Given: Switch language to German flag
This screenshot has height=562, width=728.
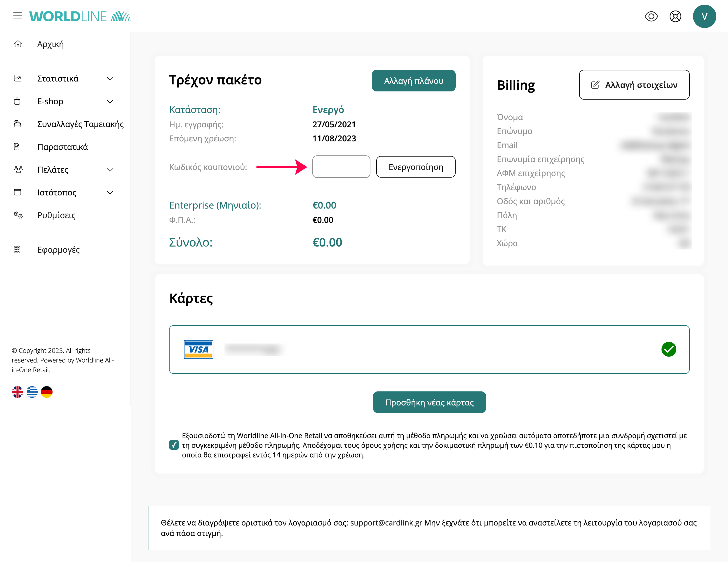Looking at the screenshot, I should click(47, 392).
